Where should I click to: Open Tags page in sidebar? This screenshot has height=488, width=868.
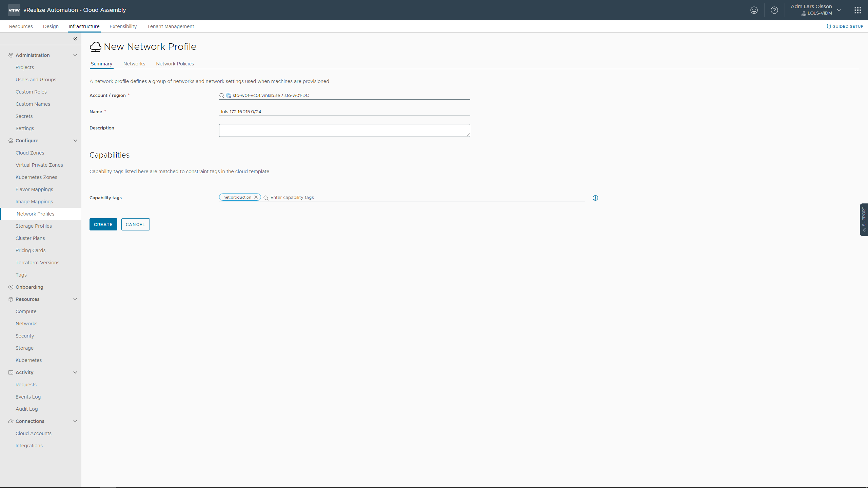click(x=21, y=275)
